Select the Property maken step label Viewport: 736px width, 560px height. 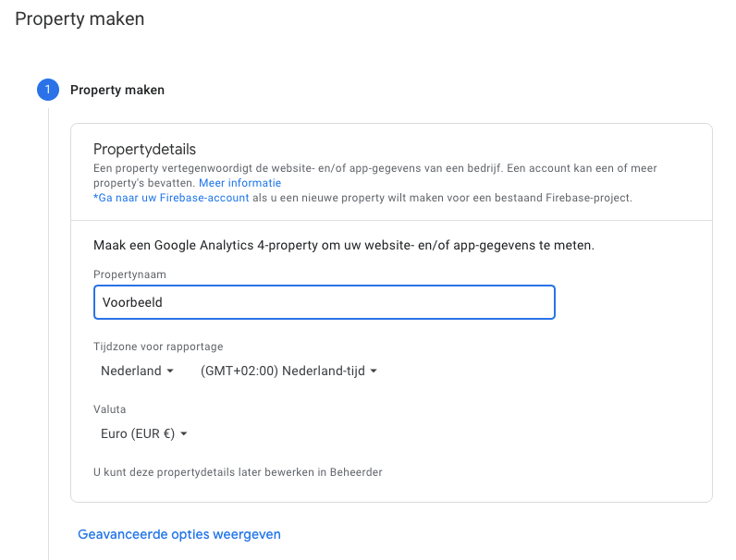click(x=117, y=90)
